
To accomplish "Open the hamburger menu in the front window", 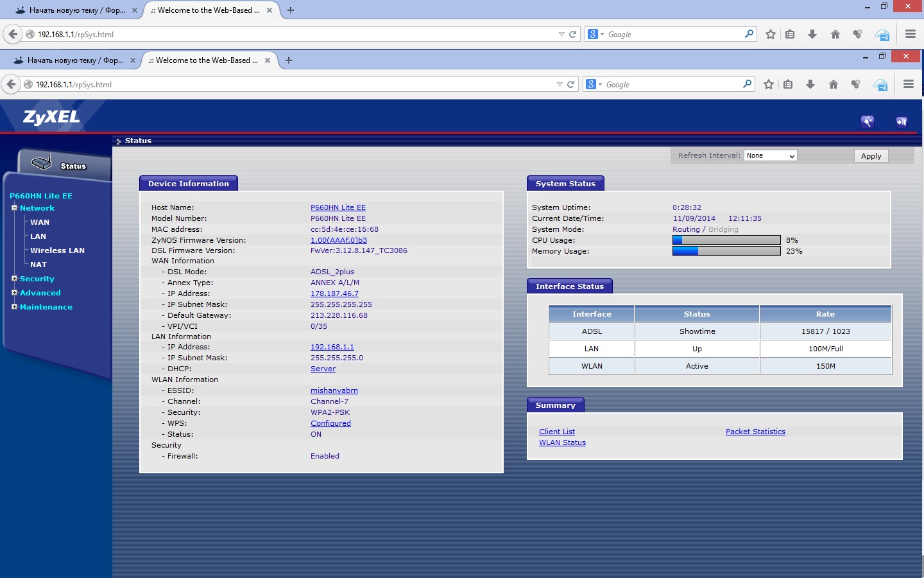I will (x=909, y=84).
